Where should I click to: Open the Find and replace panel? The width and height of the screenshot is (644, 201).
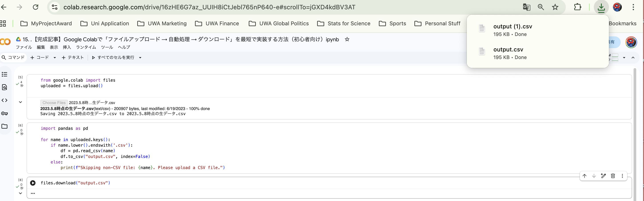(4, 87)
